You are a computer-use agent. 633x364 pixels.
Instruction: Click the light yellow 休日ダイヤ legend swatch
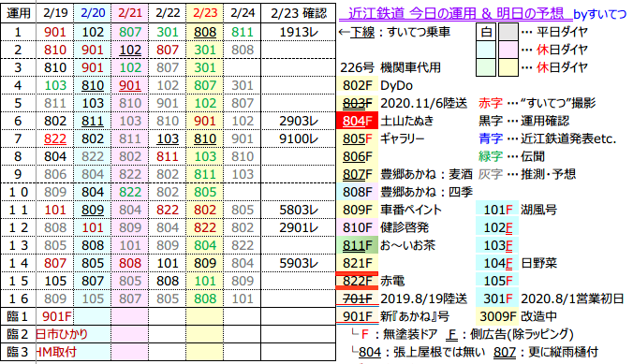coord(508,67)
